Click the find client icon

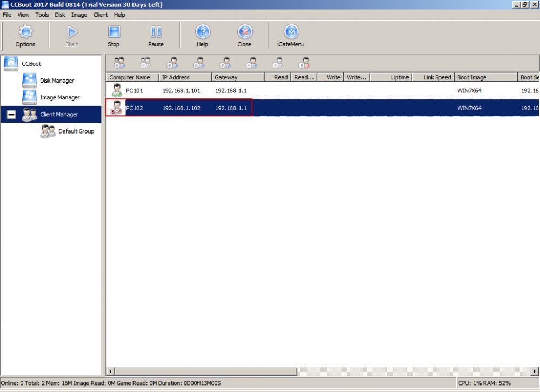[199, 63]
